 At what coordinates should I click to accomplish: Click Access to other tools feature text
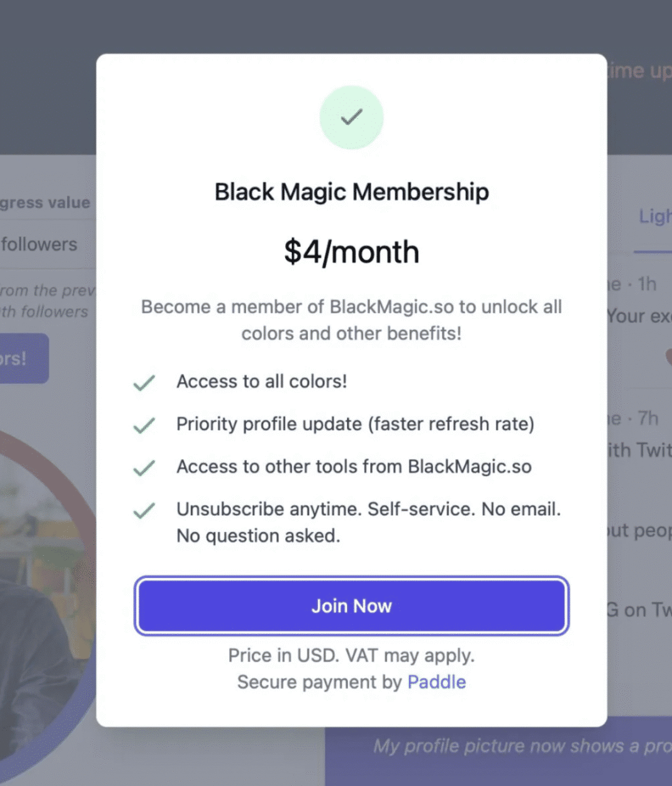click(x=353, y=467)
